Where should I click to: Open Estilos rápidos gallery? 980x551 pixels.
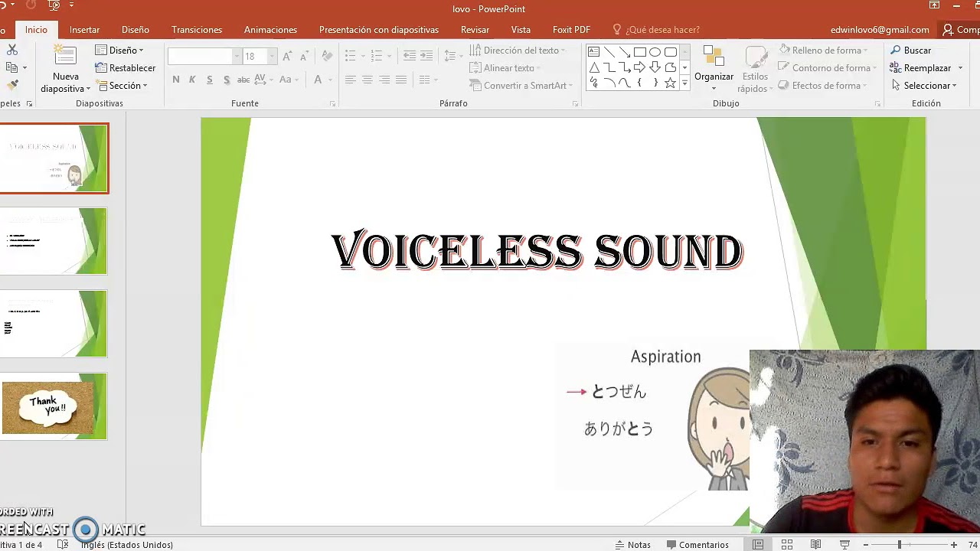755,70
